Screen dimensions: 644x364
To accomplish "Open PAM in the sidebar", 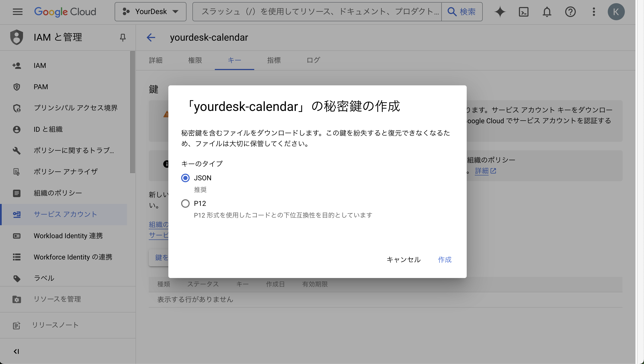I will 64,87.
